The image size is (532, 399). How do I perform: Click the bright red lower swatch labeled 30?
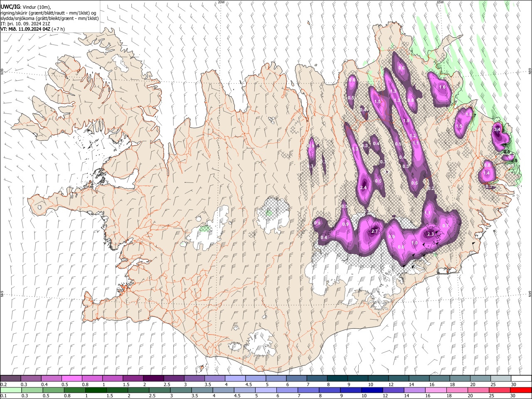point(520,390)
